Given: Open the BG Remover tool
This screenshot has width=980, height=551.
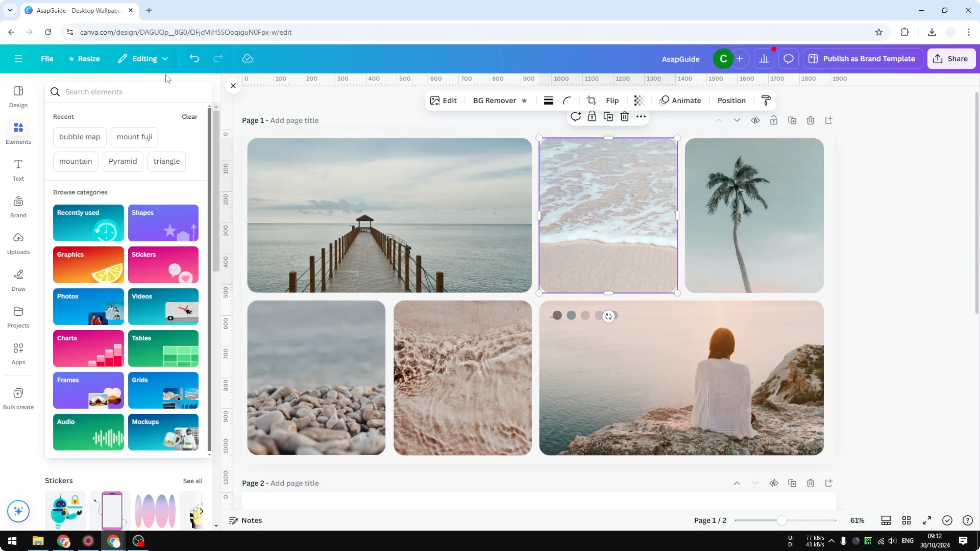Looking at the screenshot, I should tap(495, 100).
